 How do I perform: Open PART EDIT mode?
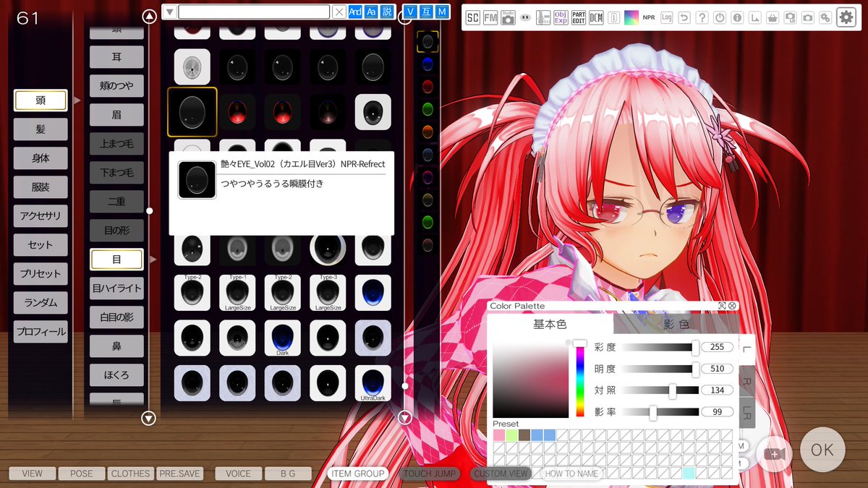click(579, 17)
